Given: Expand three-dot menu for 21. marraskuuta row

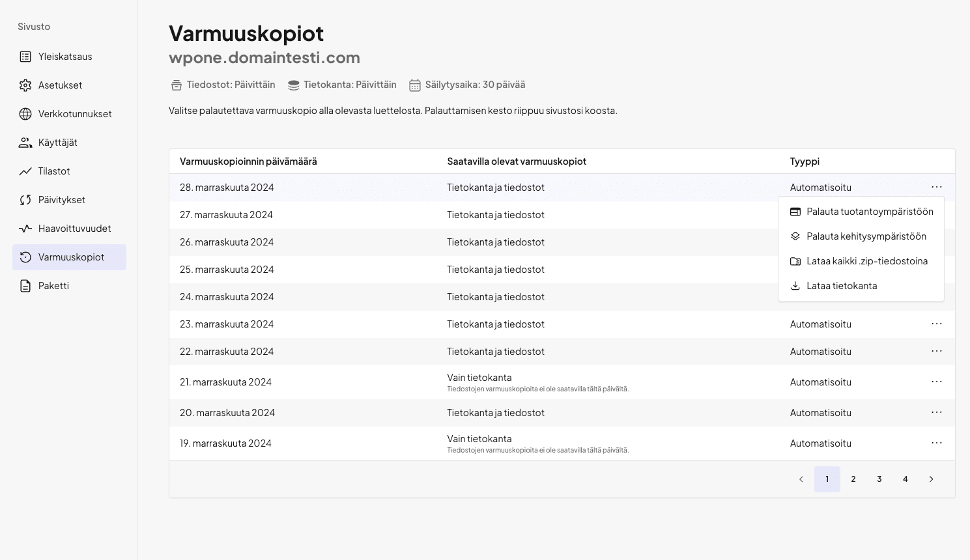Looking at the screenshot, I should pos(936,382).
